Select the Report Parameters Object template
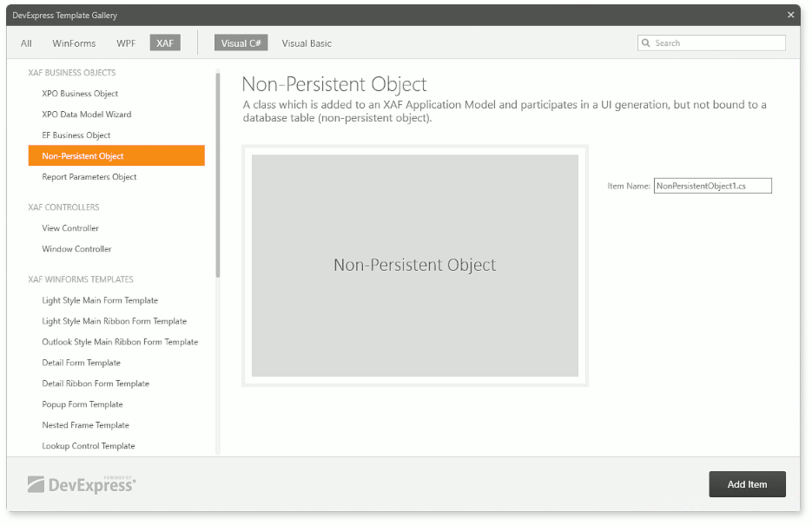 click(89, 176)
